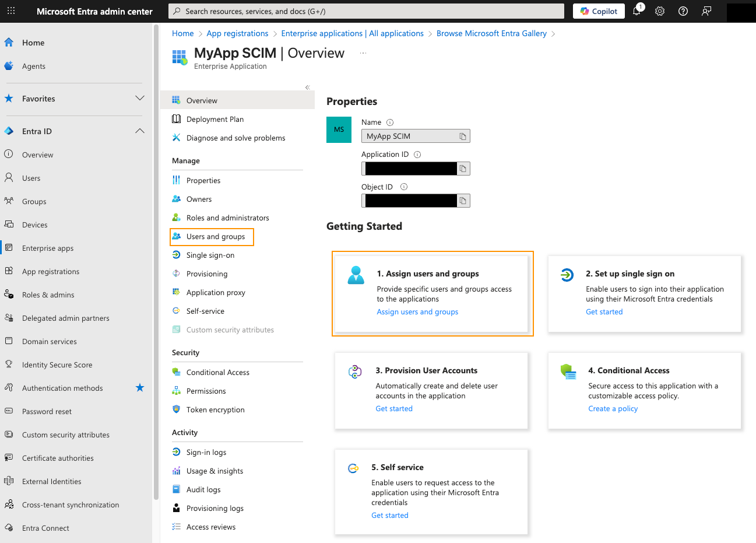Click the Identity Secure Score trophy icon
Image resolution: width=756 pixels, height=543 pixels.
click(9, 364)
